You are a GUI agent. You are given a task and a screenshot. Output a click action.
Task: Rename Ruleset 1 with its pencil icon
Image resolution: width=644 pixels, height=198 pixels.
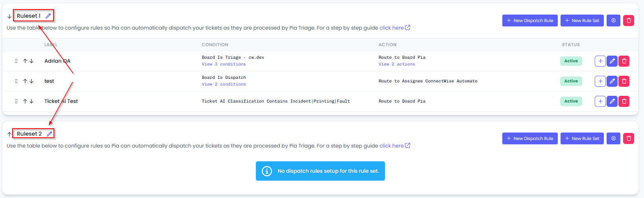click(48, 16)
